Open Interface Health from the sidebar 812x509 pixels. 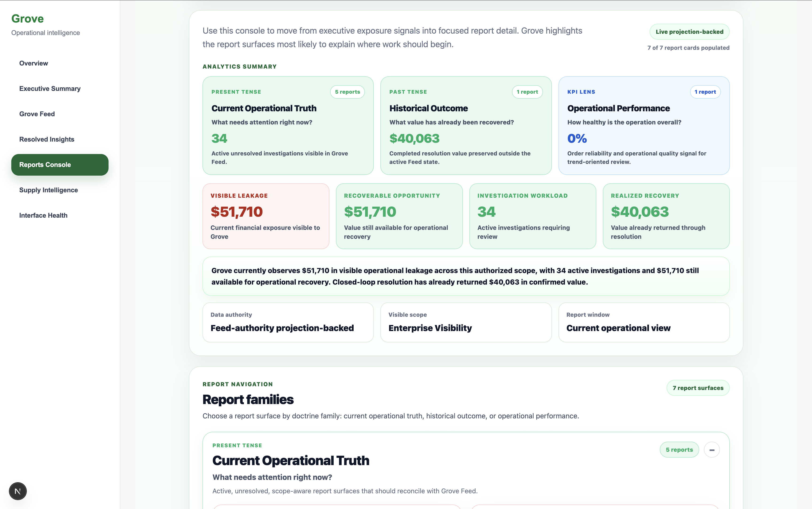tap(60, 216)
